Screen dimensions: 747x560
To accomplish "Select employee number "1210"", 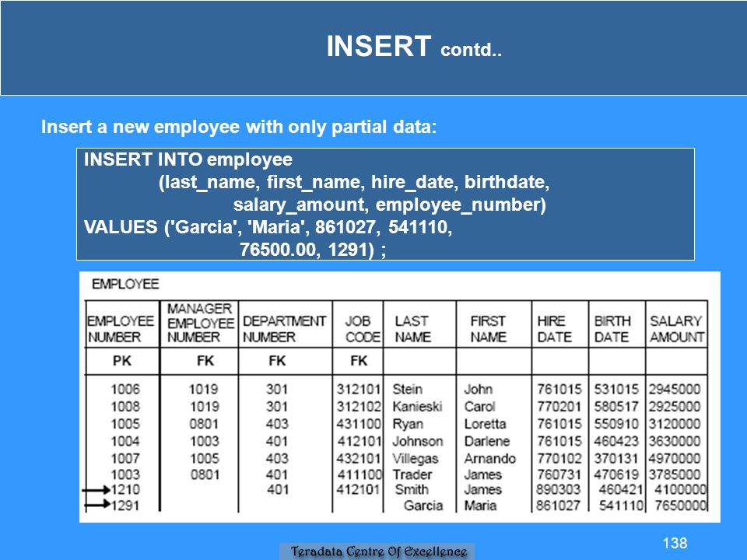I will [125, 489].
